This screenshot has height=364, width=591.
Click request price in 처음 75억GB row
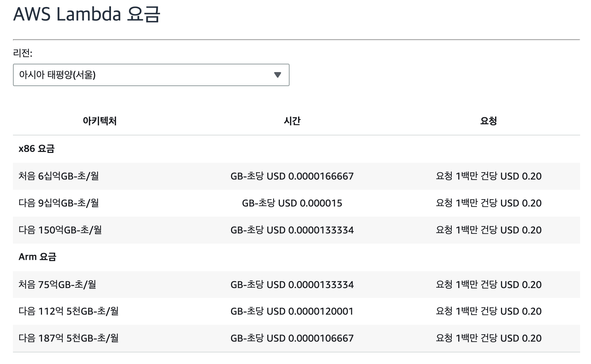(488, 285)
